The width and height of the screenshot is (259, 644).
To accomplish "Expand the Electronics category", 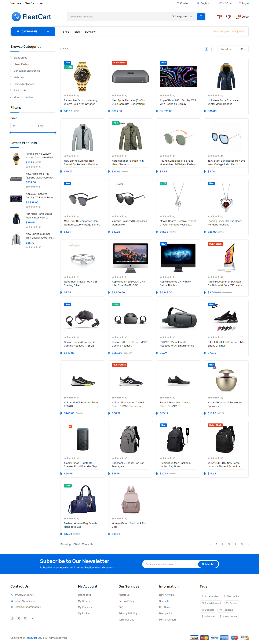I will (20, 58).
